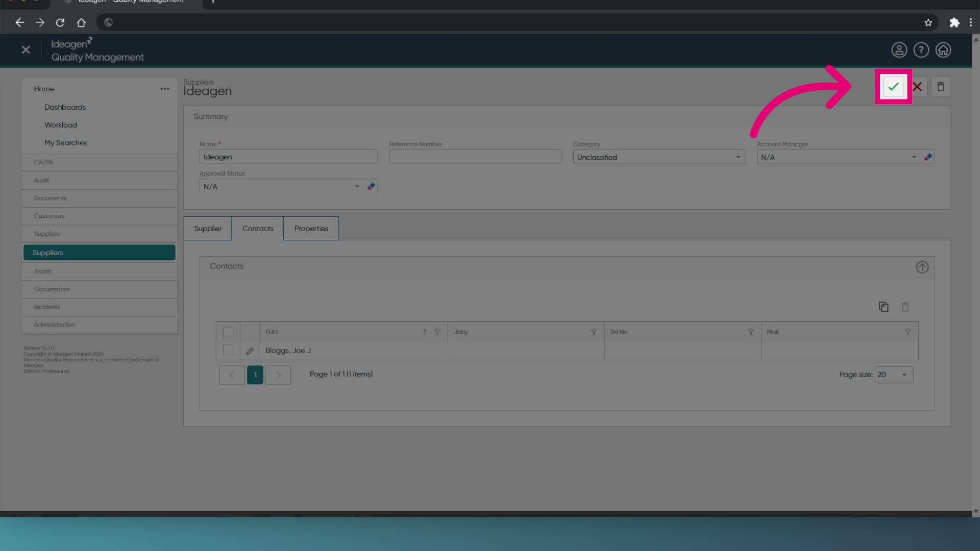Tick the checkbox for Bloggs, Joe J
Image resolution: width=980 pixels, height=551 pixels.
click(228, 350)
